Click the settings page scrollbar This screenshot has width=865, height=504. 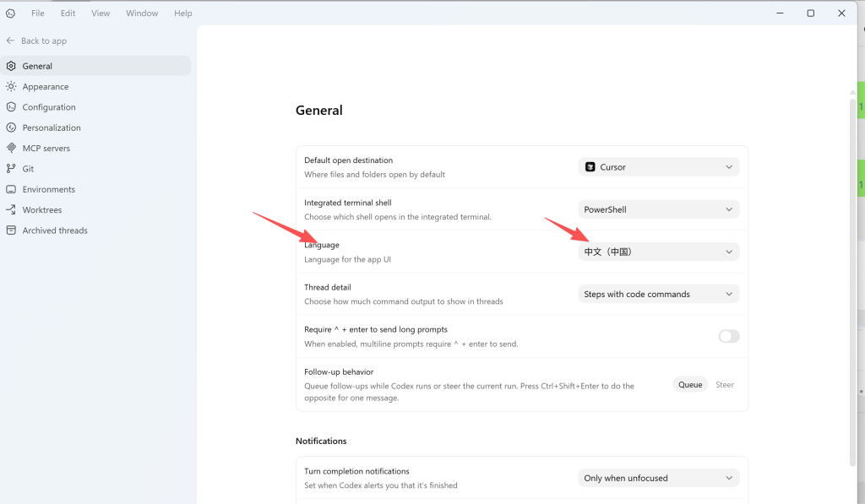click(852, 169)
